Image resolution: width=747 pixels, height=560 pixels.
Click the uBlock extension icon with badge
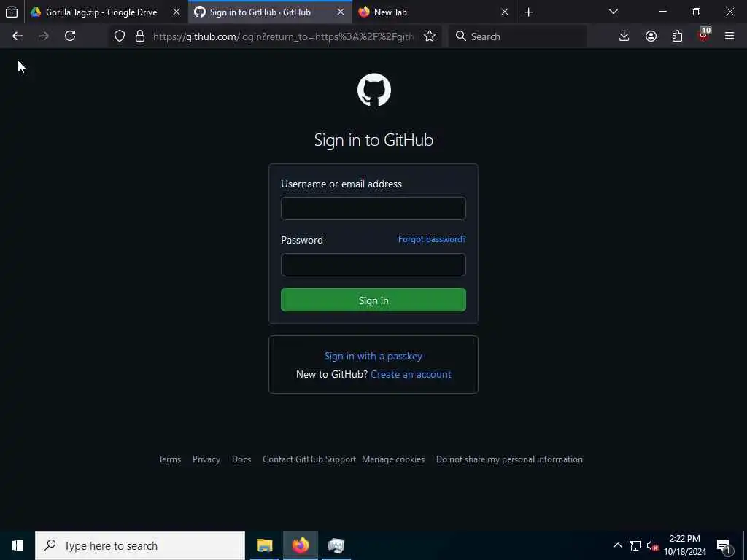click(704, 35)
